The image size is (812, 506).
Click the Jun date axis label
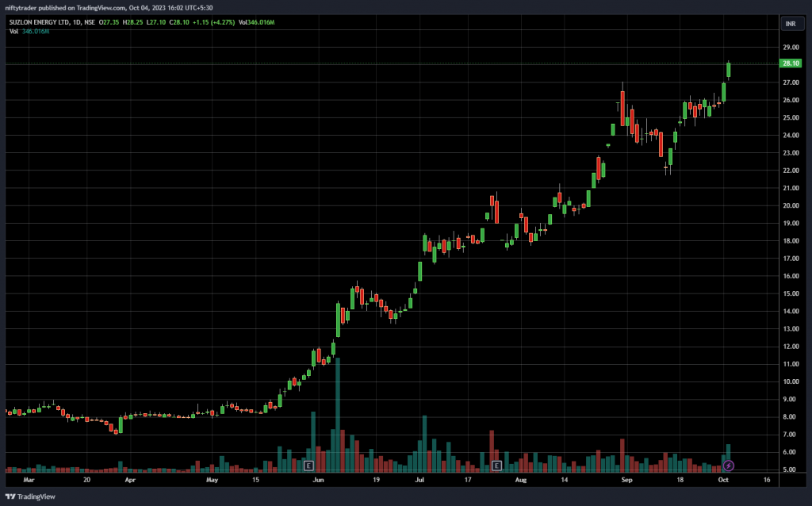[318, 480]
